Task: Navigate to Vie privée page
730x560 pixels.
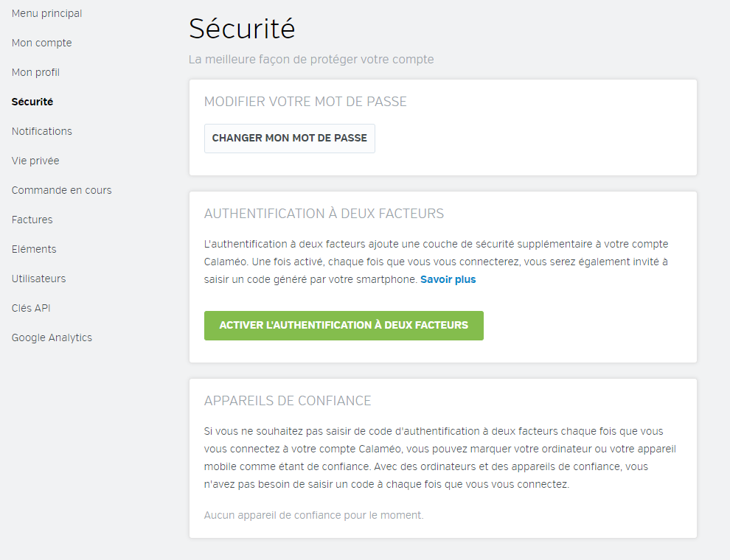Action: click(35, 161)
